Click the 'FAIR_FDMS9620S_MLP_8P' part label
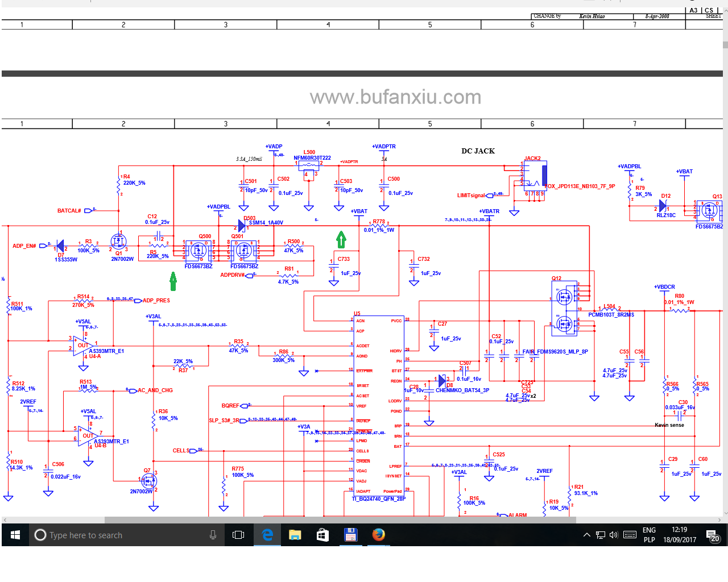 coord(555,352)
